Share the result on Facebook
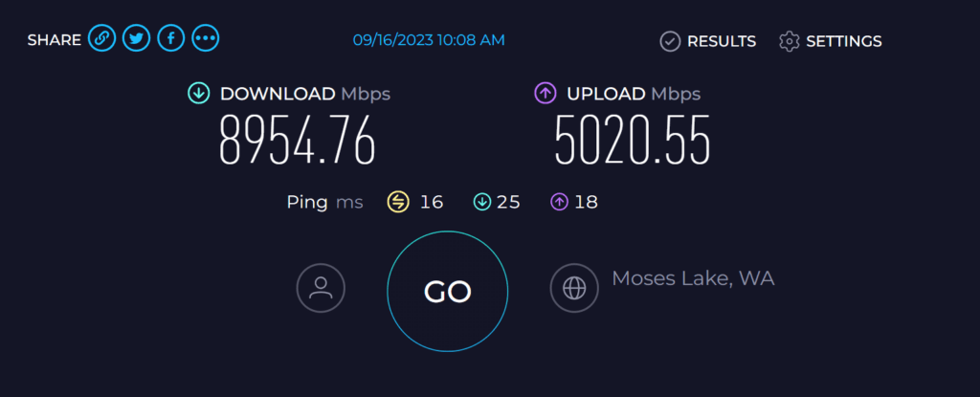Image resolution: width=980 pixels, height=397 pixels. 170,39
